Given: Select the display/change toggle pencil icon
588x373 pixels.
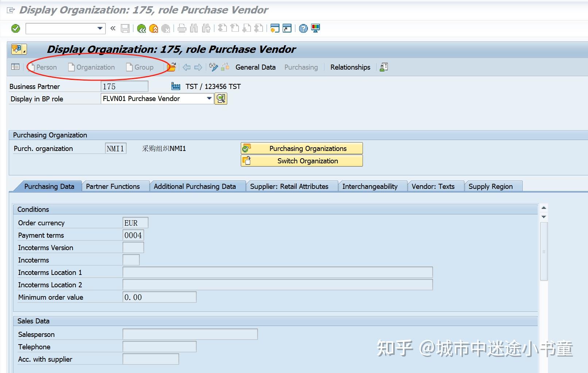Looking at the screenshot, I should click(x=213, y=67).
